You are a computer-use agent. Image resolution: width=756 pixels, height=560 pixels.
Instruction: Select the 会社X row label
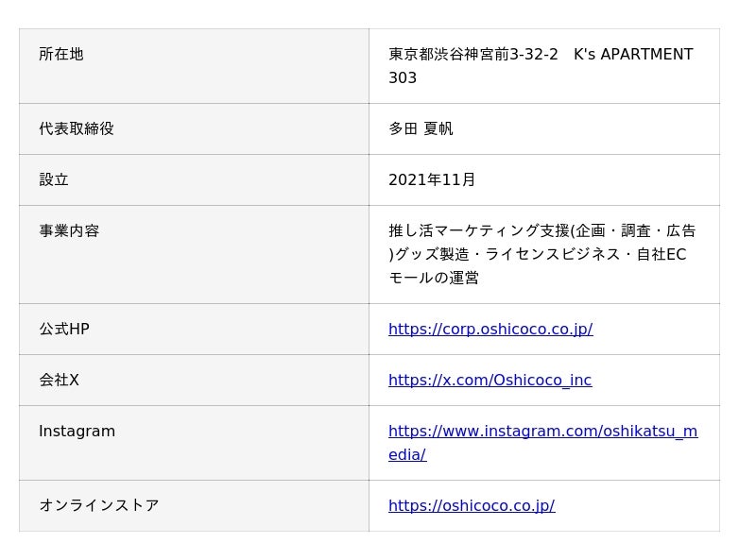coord(59,380)
